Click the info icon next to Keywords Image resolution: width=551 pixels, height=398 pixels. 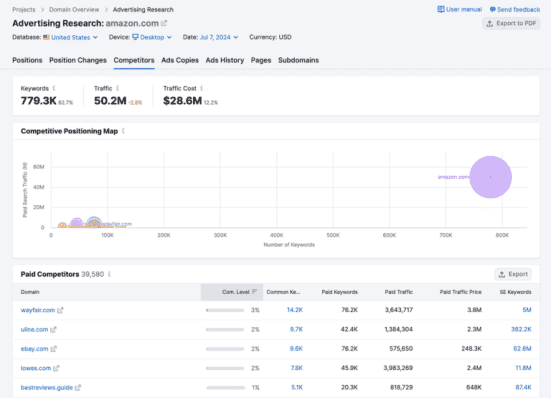pyautogui.click(x=54, y=88)
